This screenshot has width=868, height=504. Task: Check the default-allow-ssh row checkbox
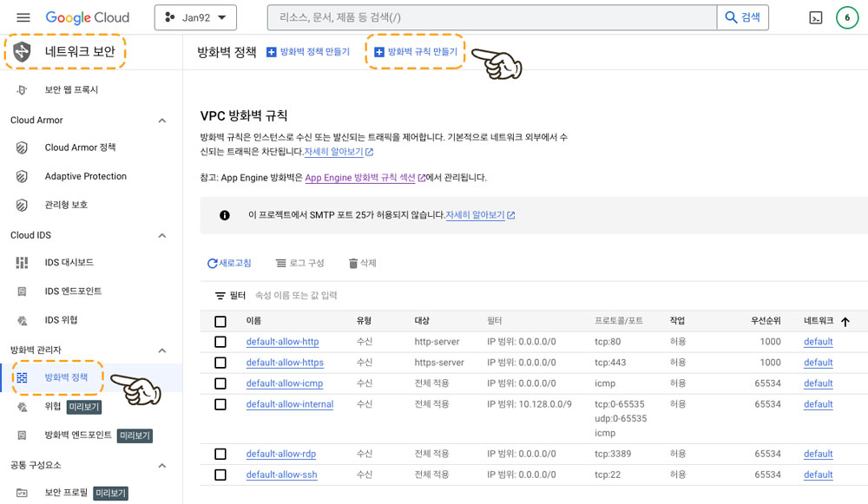pyautogui.click(x=220, y=475)
